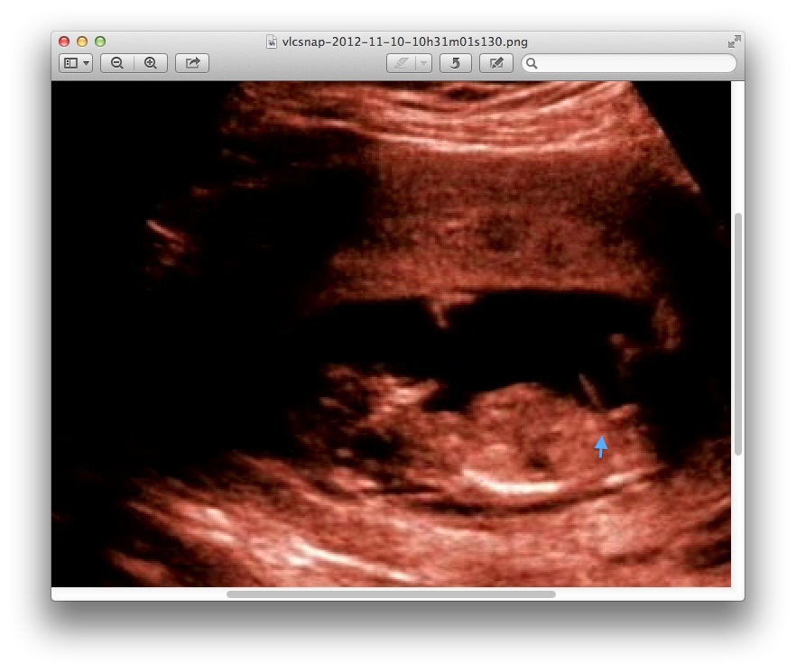Click the highlight pen tool button
This screenshot has width=796, height=672.
(x=401, y=63)
